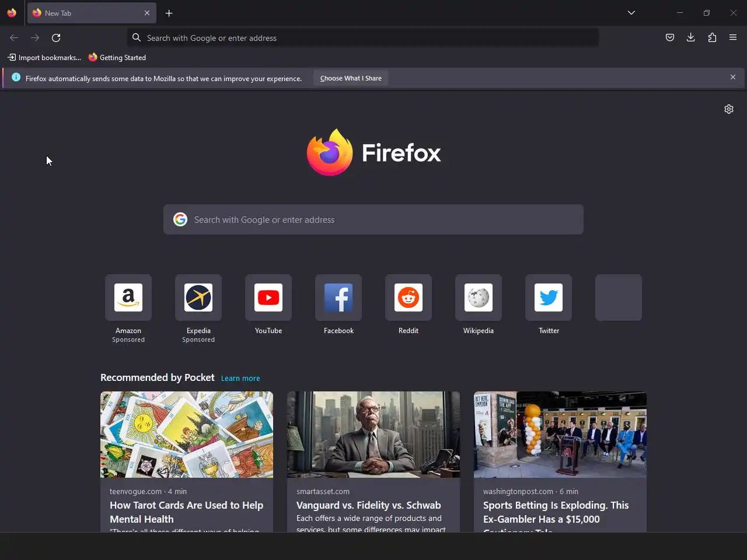
Task: Click the magnifier icon in address bar
Action: [137, 38]
